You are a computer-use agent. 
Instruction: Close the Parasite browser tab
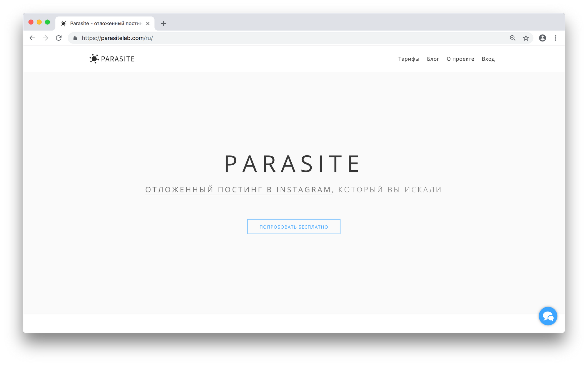(x=148, y=24)
